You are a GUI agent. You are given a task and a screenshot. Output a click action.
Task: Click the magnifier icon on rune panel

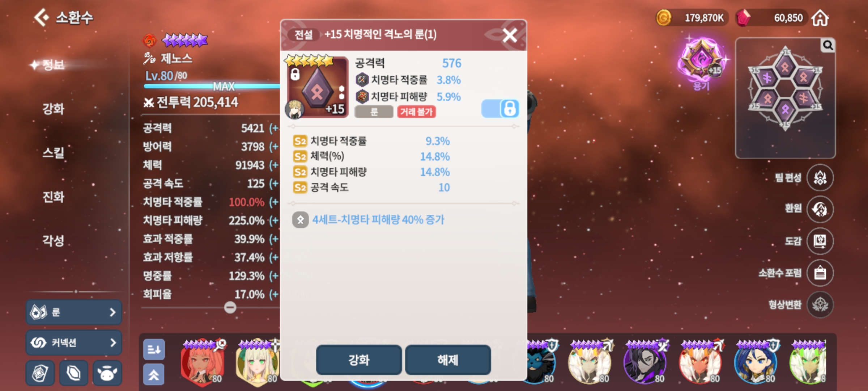coord(828,45)
